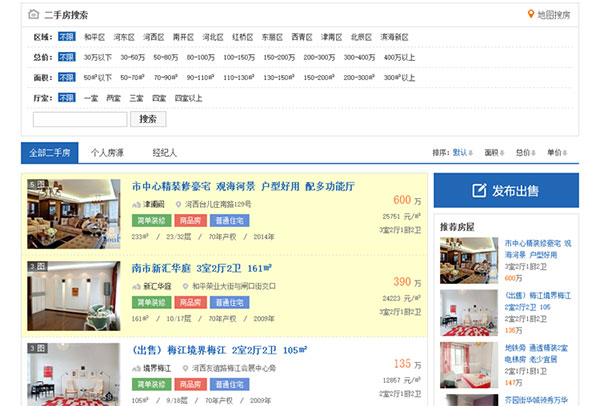Select 不限 in the 面积 filter row
This screenshot has width=600, height=406.
click(67, 77)
